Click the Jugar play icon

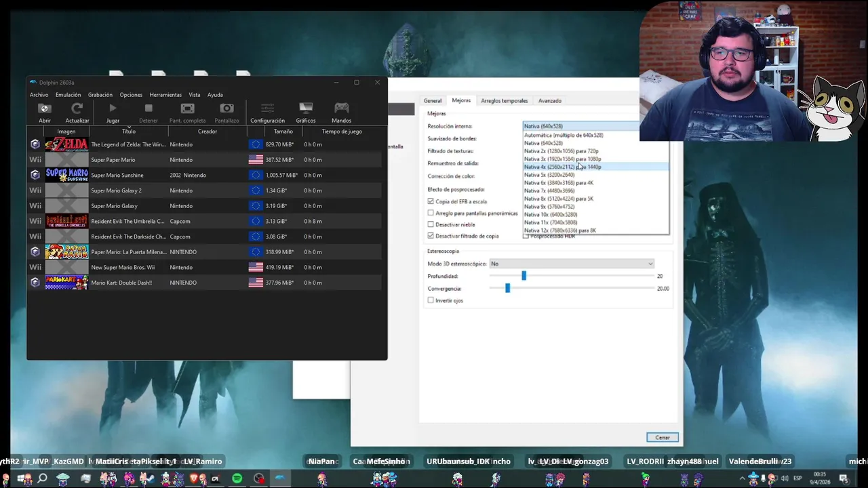tap(113, 108)
